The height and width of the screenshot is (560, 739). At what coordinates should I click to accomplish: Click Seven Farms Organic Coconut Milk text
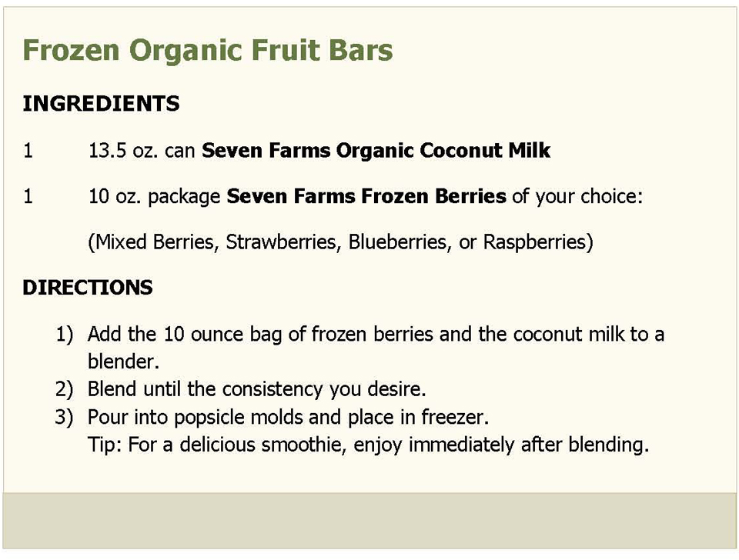[376, 151]
